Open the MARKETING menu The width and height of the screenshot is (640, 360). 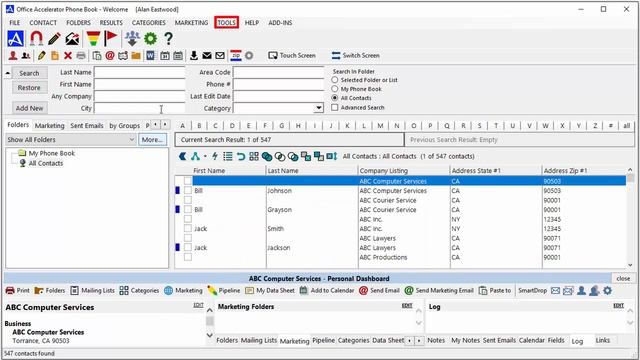point(191,22)
